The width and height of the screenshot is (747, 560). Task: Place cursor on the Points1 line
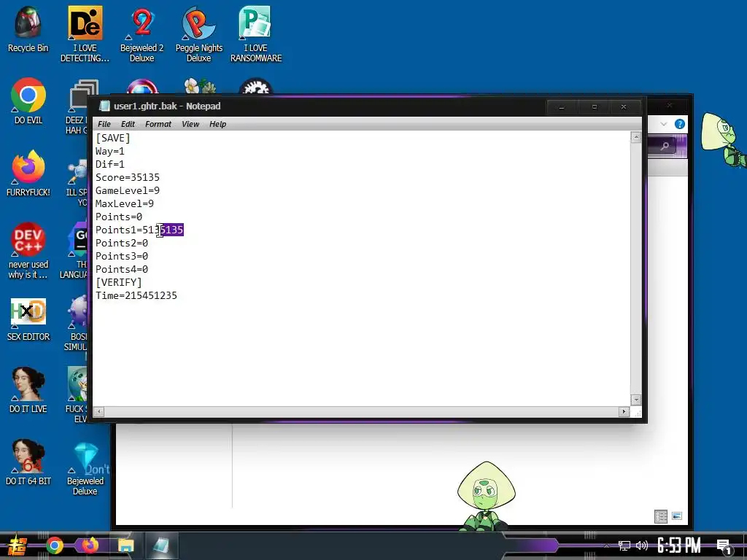(139, 230)
